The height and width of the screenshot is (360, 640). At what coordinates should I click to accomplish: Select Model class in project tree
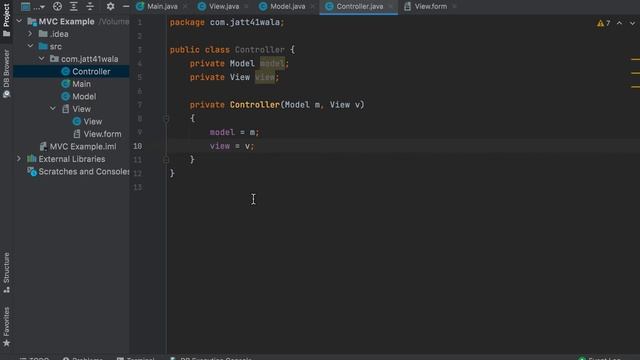pos(84,96)
